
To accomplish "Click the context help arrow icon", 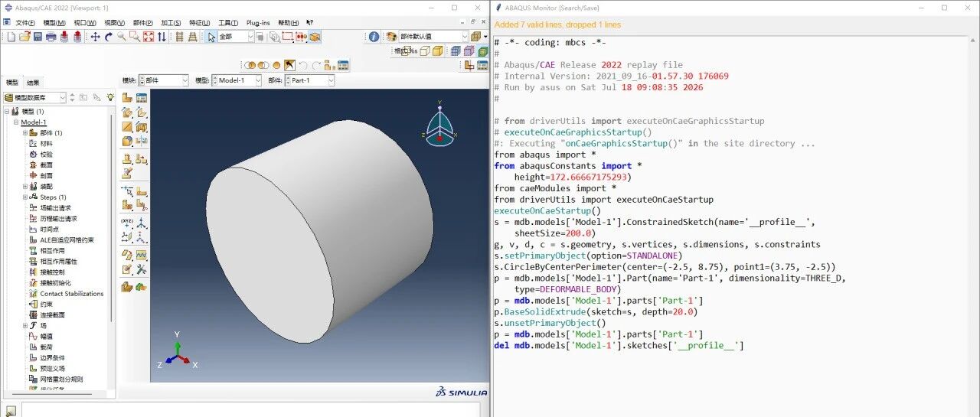I will click(310, 23).
